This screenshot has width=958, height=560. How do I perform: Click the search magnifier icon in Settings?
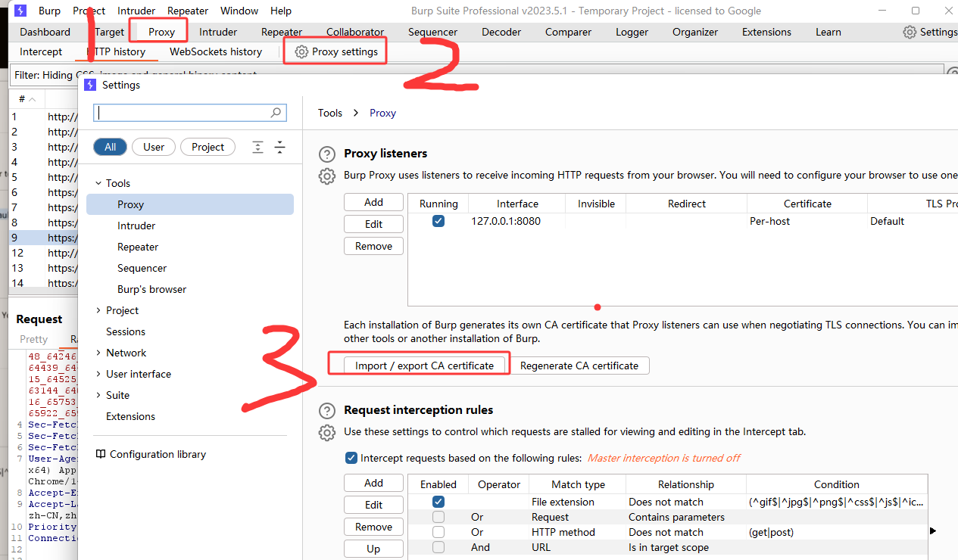tap(276, 113)
